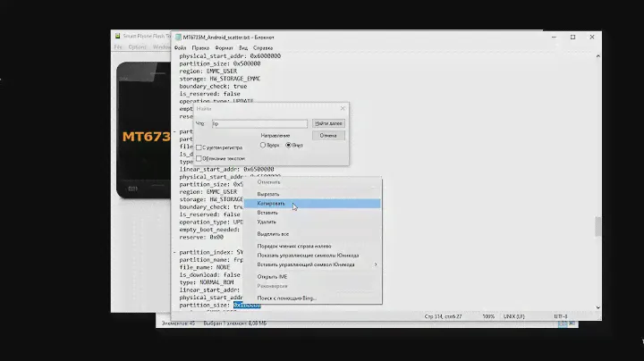
Task: Open the Формат menu in Notepad
Action: (224, 46)
